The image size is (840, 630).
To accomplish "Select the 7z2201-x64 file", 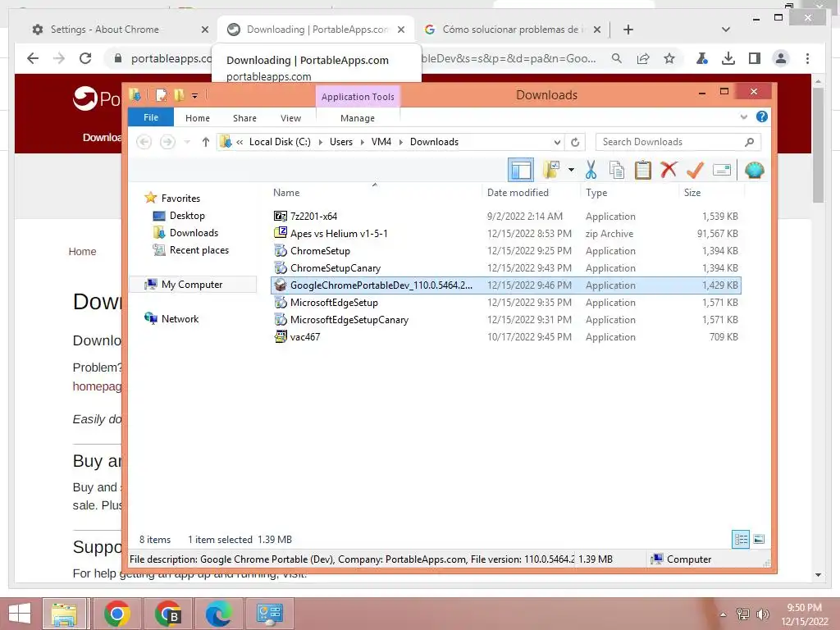I will pyautogui.click(x=313, y=217).
